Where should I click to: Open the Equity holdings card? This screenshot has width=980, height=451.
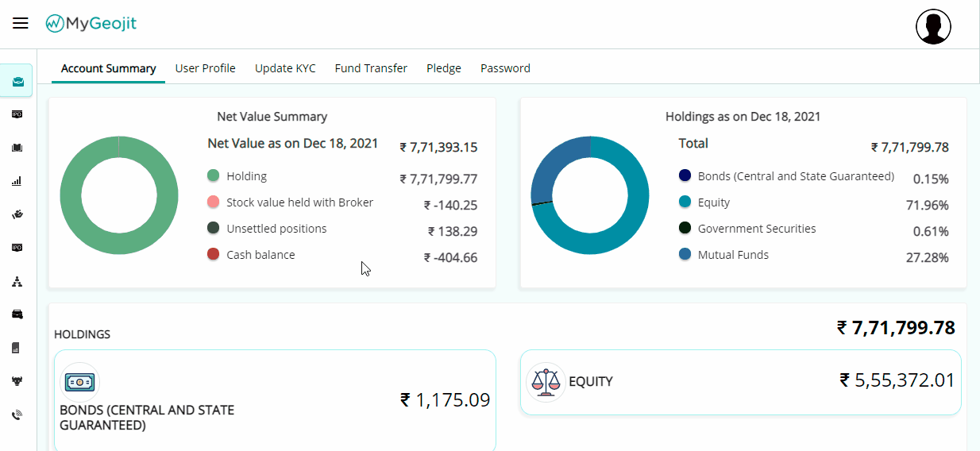click(x=741, y=382)
